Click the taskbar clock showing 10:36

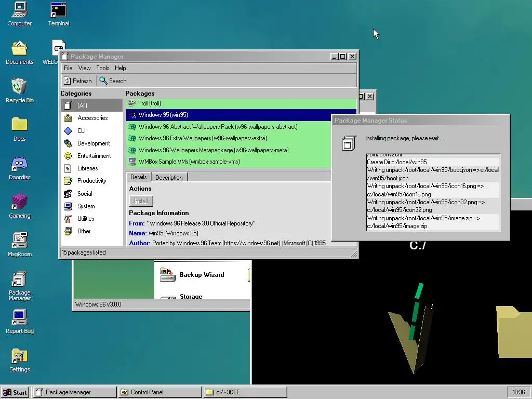click(518, 392)
